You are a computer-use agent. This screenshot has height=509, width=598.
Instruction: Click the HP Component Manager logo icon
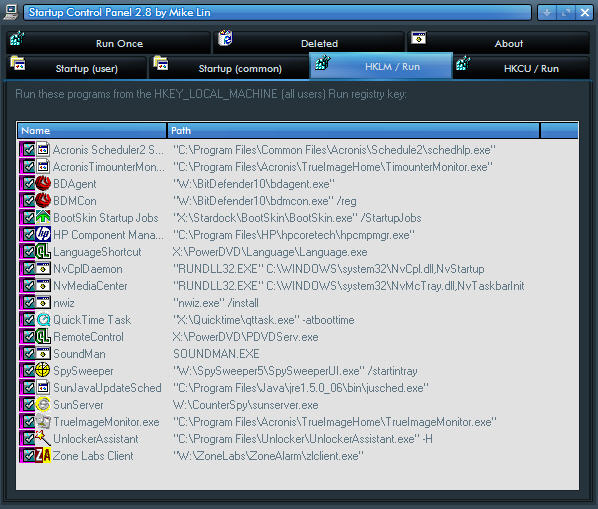(x=43, y=234)
